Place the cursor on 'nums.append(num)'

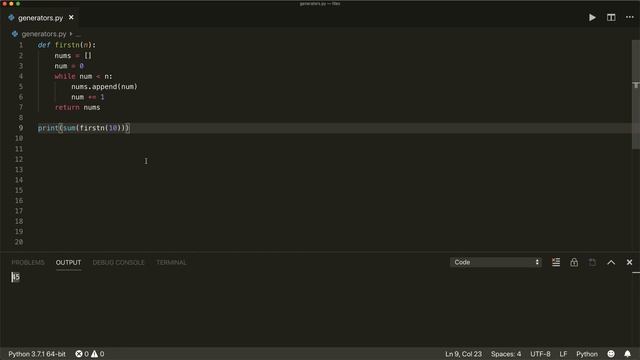point(104,87)
